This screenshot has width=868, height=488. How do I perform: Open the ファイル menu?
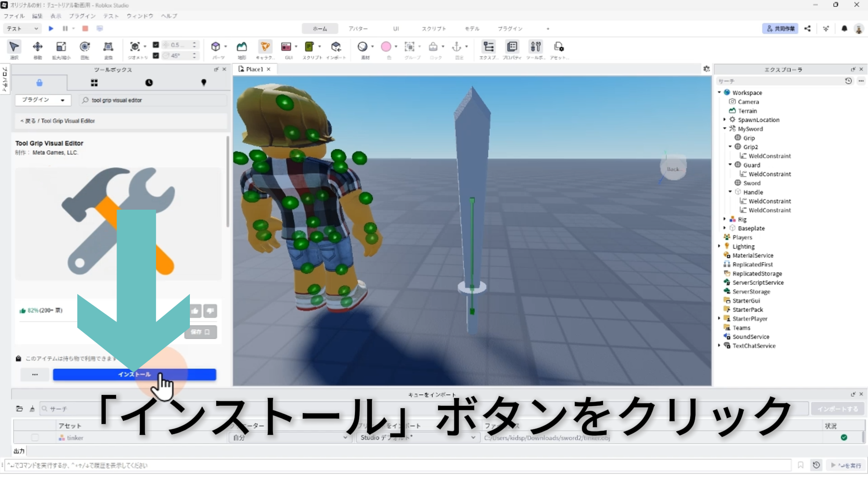point(14,16)
